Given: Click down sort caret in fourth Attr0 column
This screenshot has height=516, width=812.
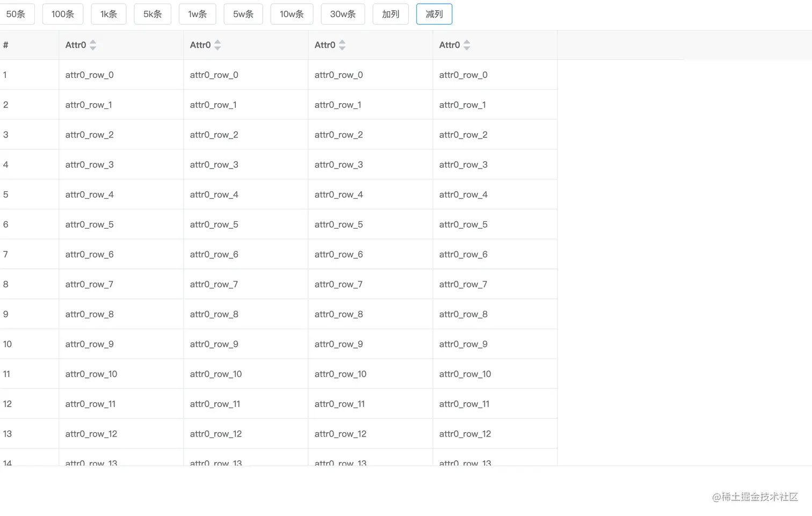Looking at the screenshot, I should click(x=467, y=48).
